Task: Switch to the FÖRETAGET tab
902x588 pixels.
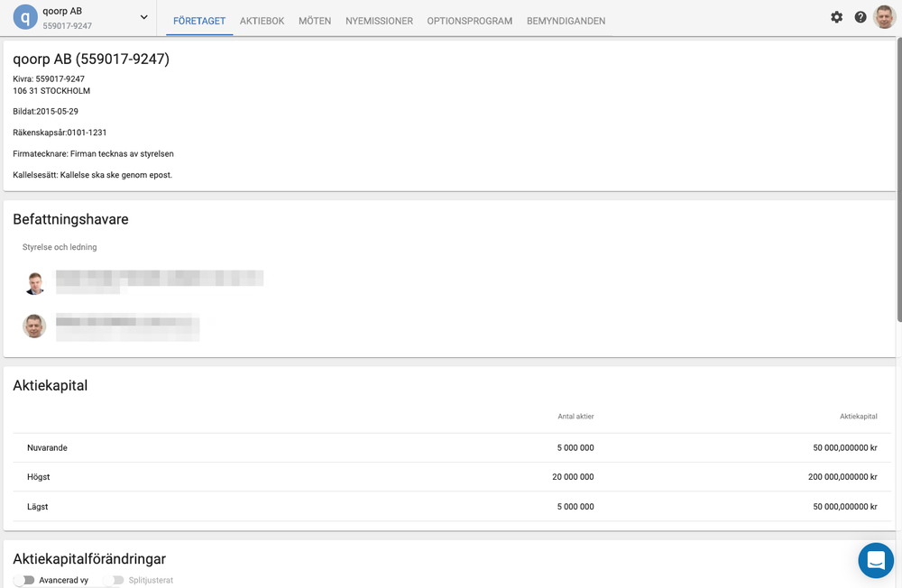Action: [x=199, y=21]
